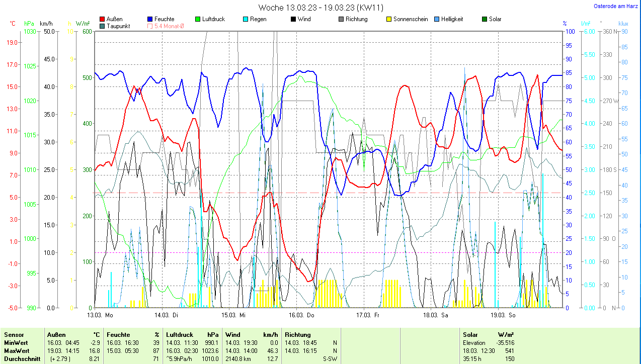Click the gray Richtung legend marker
Viewport: 641px width, 364px height.
pos(341,19)
